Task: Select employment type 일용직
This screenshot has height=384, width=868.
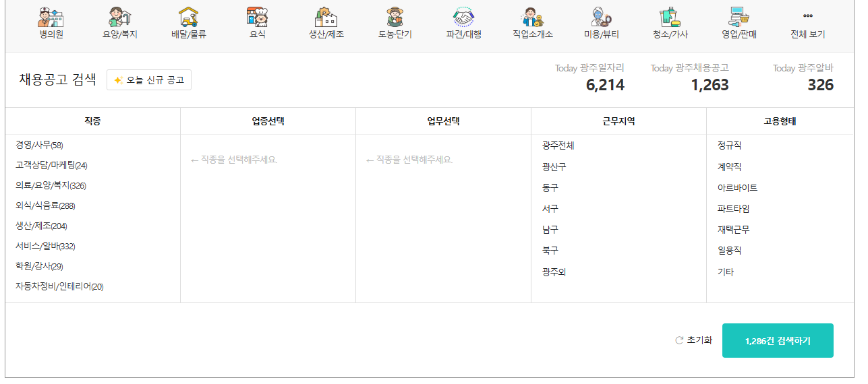Action: pos(729,250)
